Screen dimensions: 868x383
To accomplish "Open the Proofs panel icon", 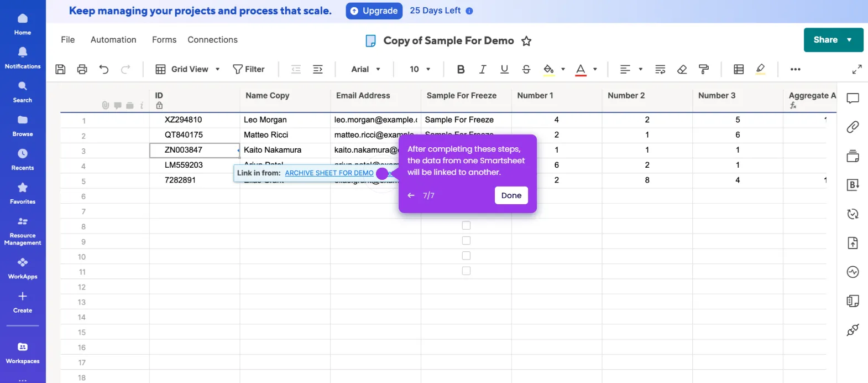I will 853,156.
